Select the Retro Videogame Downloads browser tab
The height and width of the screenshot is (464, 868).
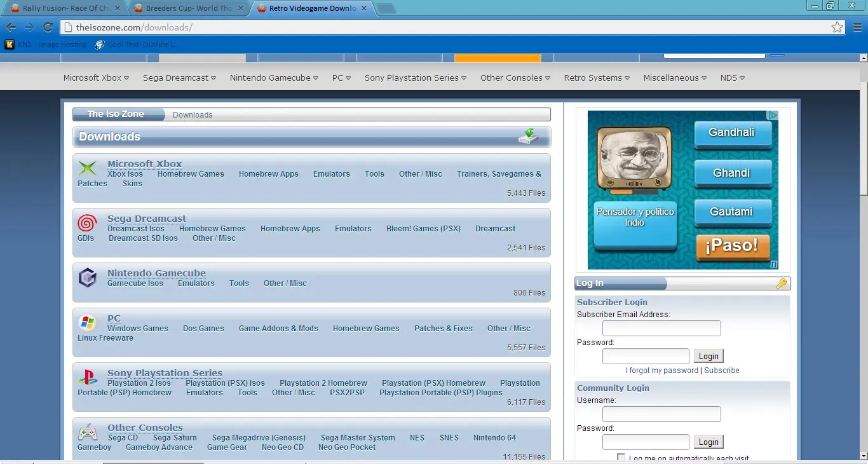(311, 9)
